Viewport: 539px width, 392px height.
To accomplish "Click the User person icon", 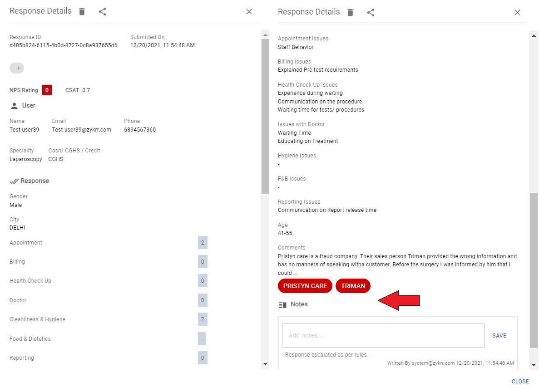I will click(14, 106).
